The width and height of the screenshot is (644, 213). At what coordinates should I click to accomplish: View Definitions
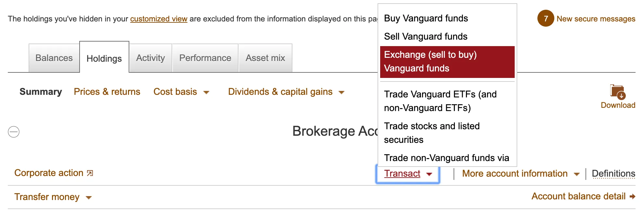pyautogui.click(x=614, y=173)
